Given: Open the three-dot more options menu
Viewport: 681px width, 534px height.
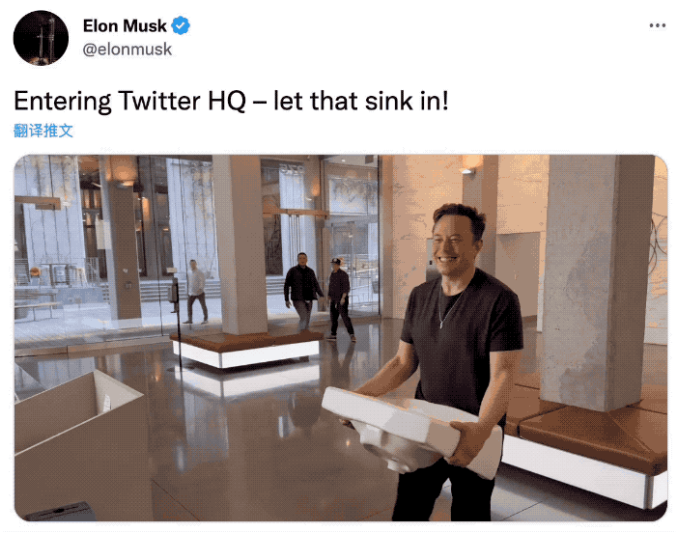Looking at the screenshot, I should 657,26.
